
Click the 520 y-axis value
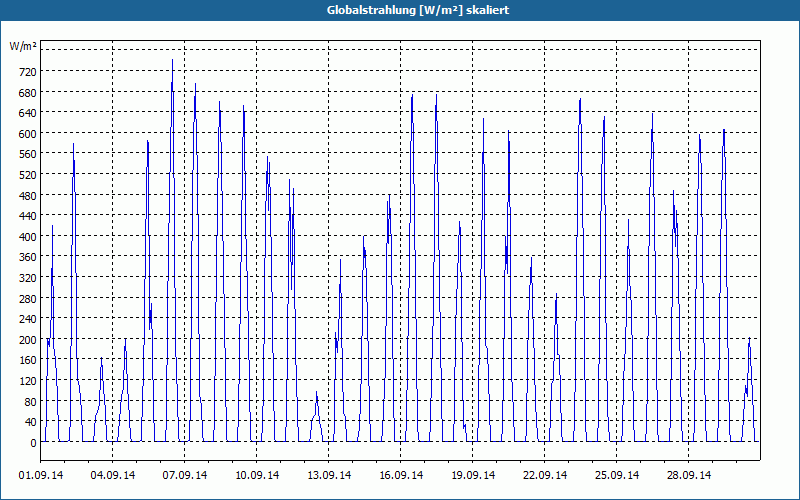click(x=27, y=175)
